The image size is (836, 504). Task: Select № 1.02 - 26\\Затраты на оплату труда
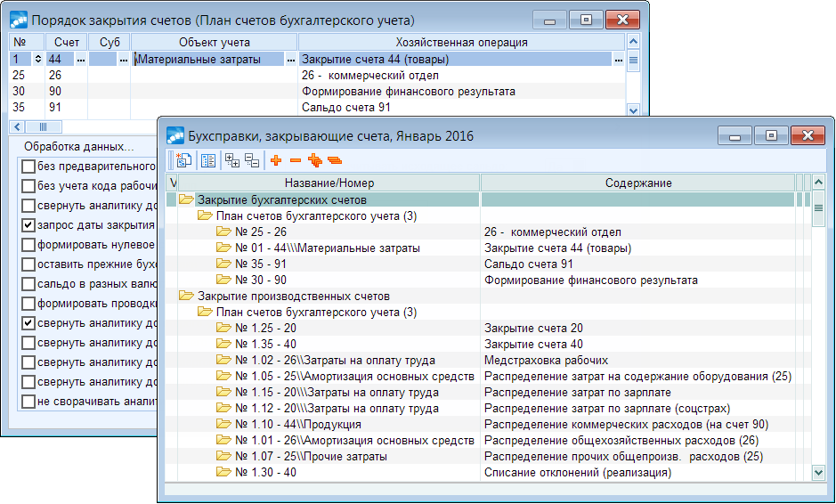click(x=335, y=360)
